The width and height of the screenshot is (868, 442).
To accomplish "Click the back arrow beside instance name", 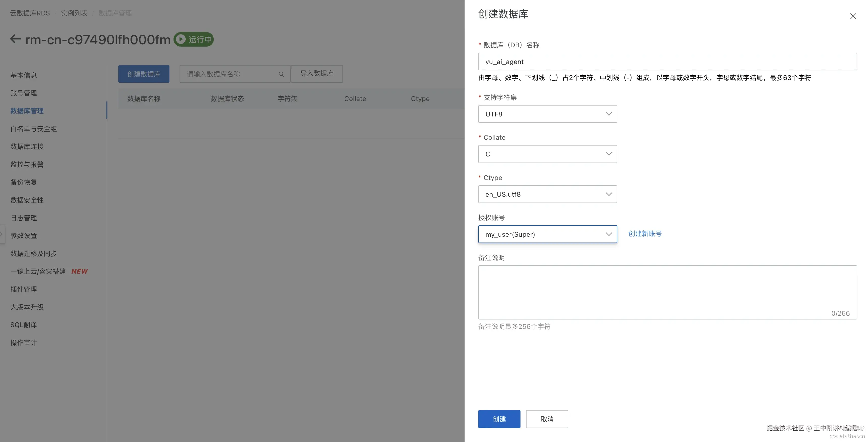I will coord(15,39).
